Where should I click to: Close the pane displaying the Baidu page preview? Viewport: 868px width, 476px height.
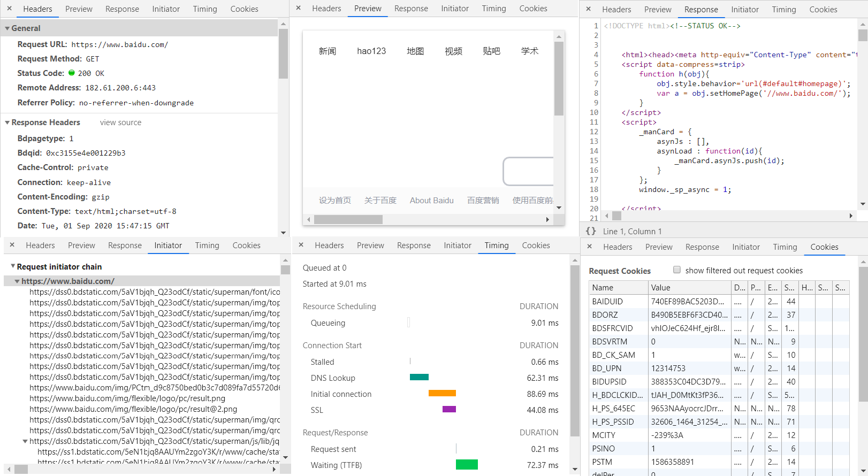pos(299,9)
